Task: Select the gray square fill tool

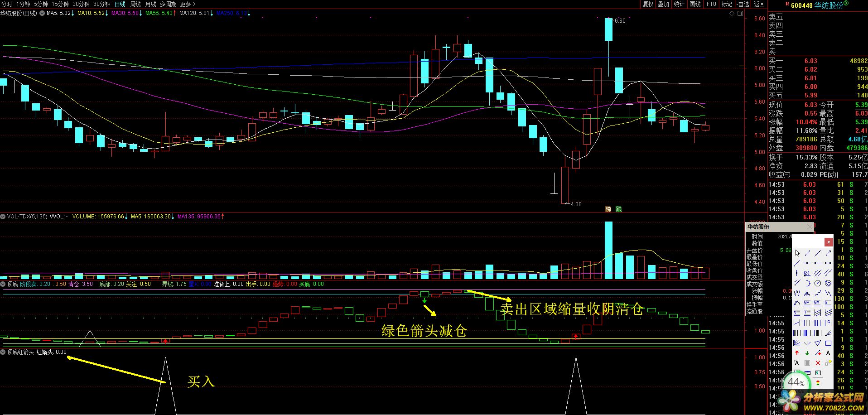Action: tap(807, 363)
